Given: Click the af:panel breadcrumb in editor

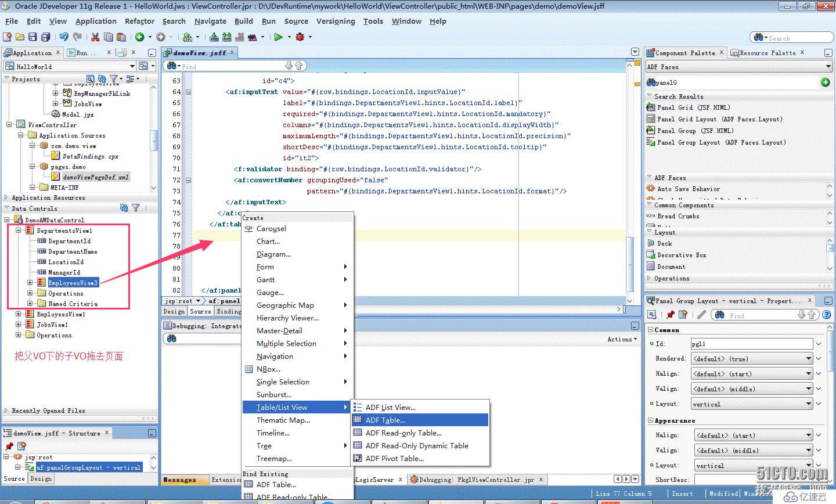Looking at the screenshot, I should 224,301.
